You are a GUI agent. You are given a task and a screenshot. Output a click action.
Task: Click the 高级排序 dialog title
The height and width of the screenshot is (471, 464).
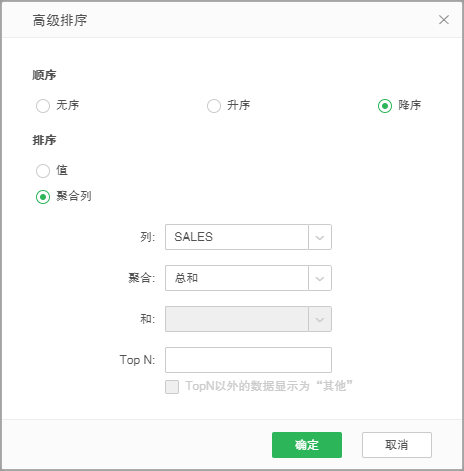pyautogui.click(x=60, y=20)
